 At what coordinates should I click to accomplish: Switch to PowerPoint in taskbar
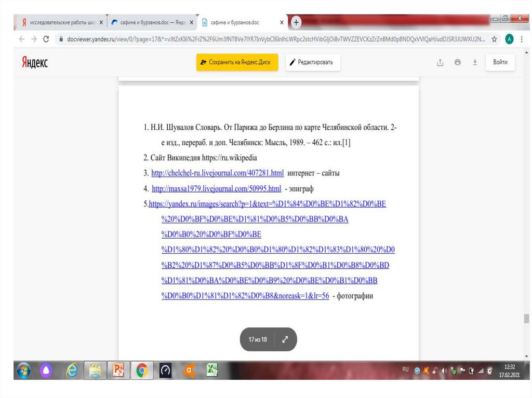coord(118,370)
